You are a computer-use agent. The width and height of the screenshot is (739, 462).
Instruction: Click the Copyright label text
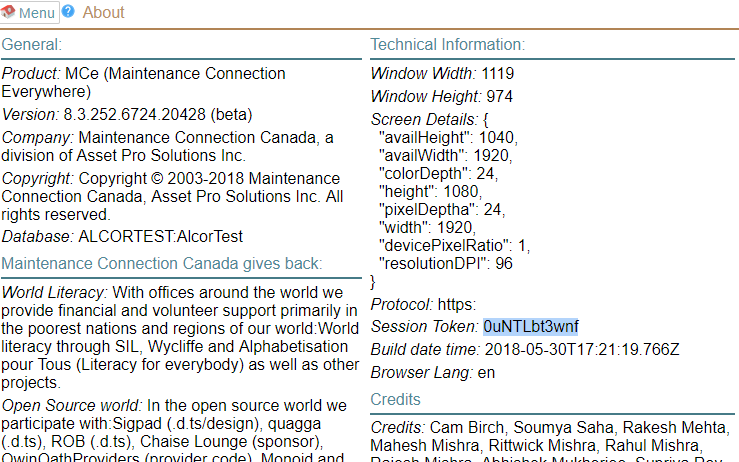[x=38, y=179]
